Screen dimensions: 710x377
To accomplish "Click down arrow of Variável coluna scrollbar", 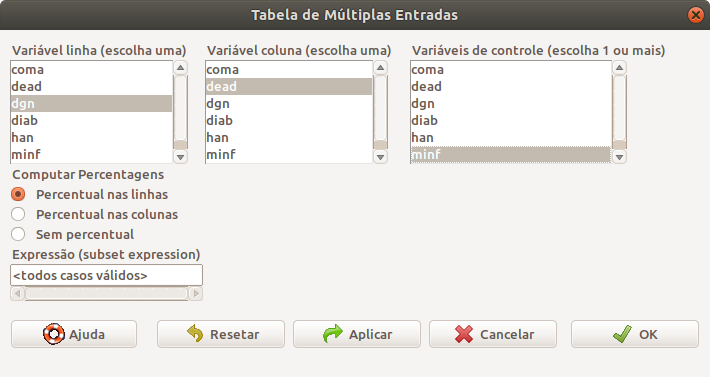I will click(380, 157).
